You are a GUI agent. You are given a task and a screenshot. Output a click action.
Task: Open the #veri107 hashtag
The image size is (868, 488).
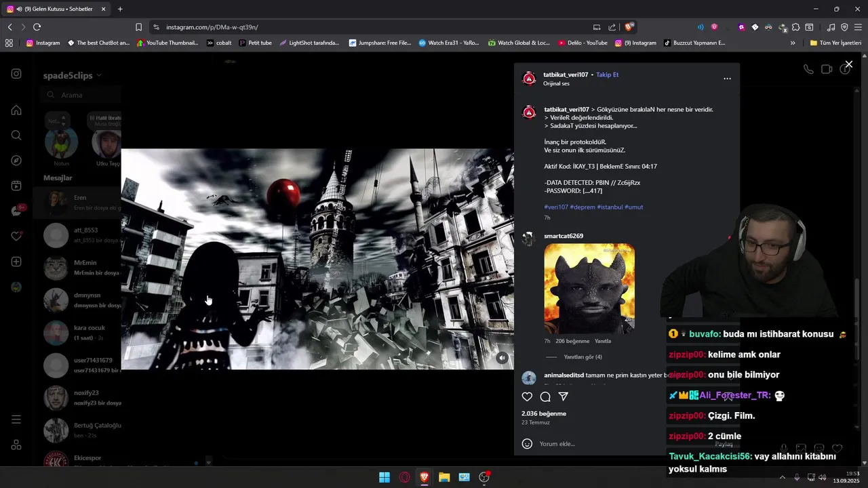(556, 207)
